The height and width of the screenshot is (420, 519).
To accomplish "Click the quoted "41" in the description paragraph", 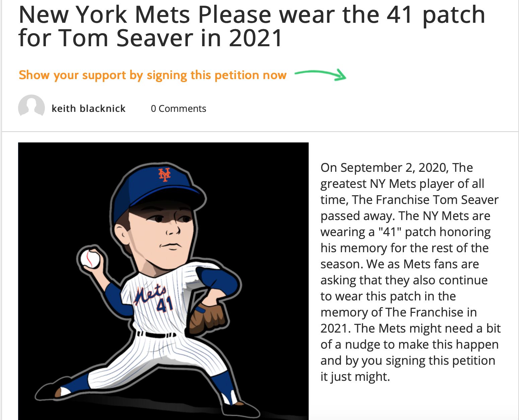I will point(390,232).
